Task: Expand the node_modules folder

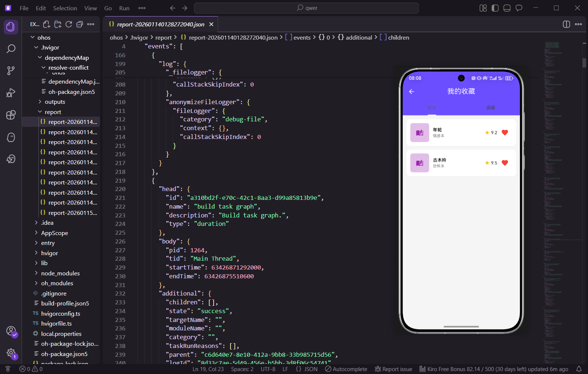Action: (x=61, y=273)
